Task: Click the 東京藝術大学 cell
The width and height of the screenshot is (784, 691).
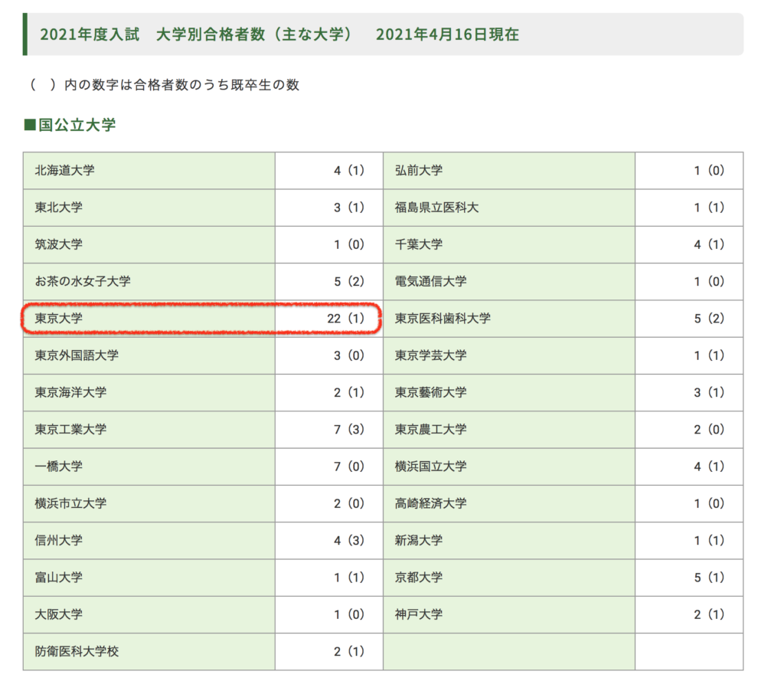Action: [x=509, y=393]
